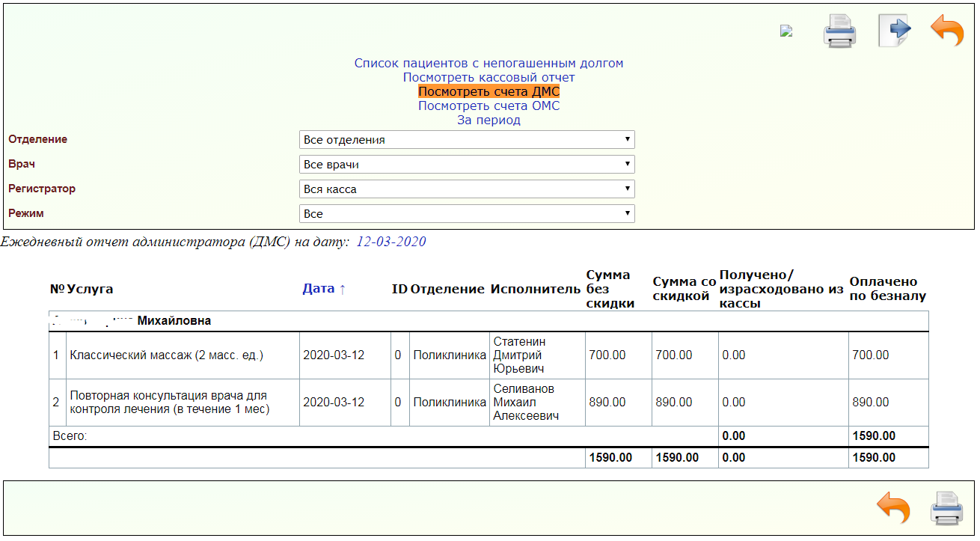The image size is (980, 541).
Task: Open Список пациентов с непогашенным долгом link
Action: tap(489, 64)
